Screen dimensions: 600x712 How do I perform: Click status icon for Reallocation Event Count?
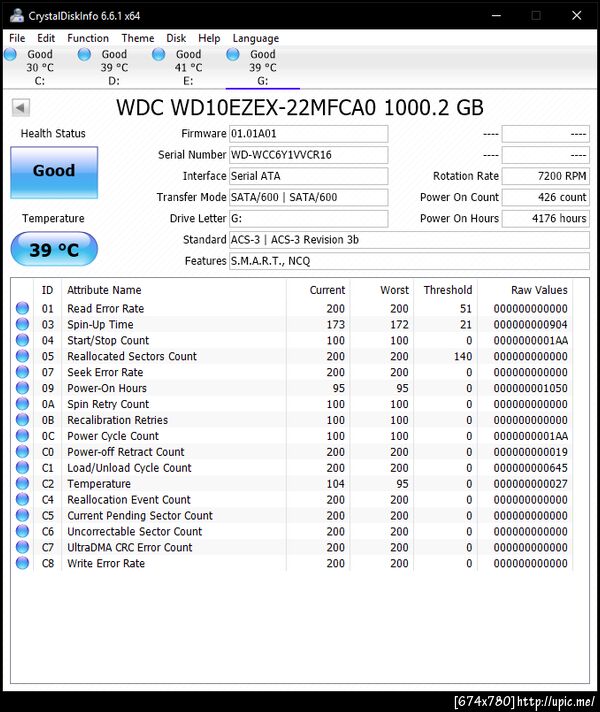tap(22, 499)
